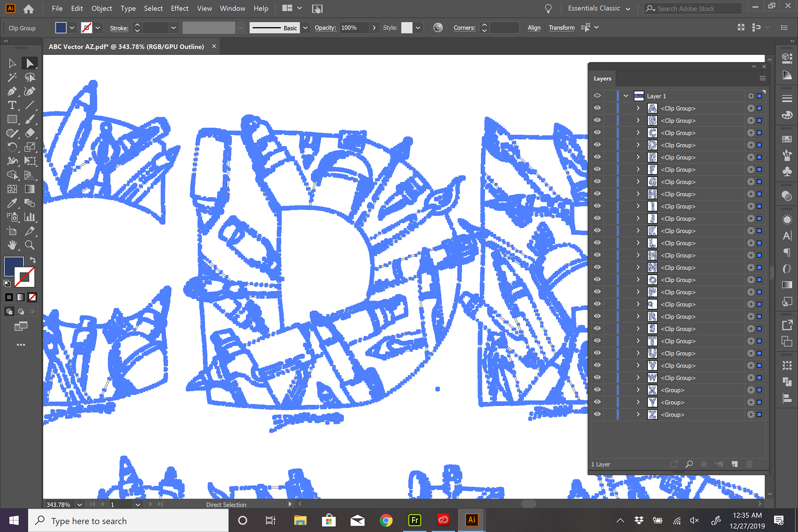The image size is (798, 532).
Task: Open the Essentials Classic workspace dropdown
Action: tap(599, 9)
